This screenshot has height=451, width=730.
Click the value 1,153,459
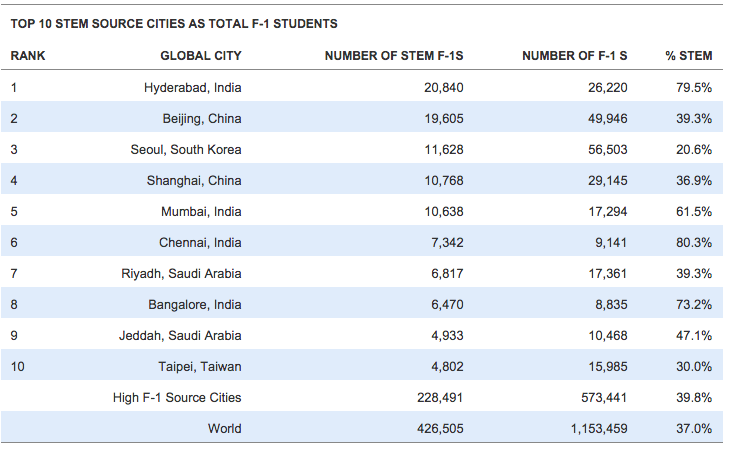(x=599, y=429)
